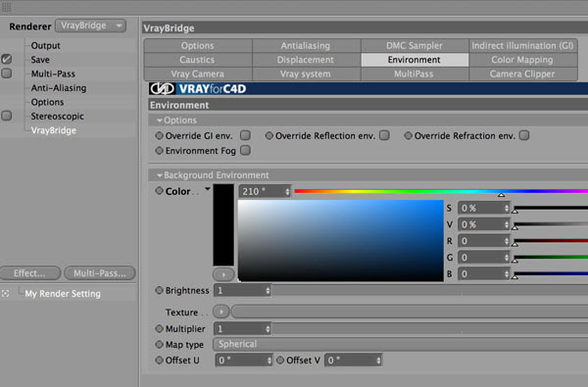Toggle the Multiplier parameter animation dot

[x=159, y=328]
